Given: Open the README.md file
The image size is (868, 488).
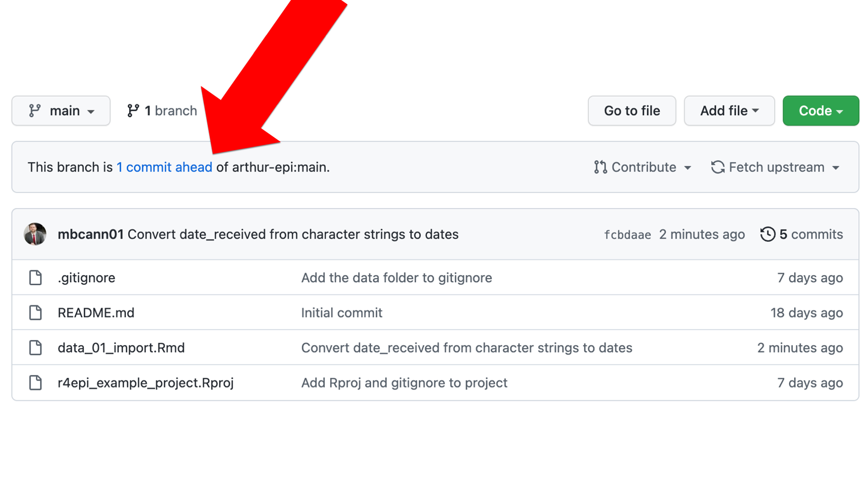Looking at the screenshot, I should click(96, 313).
